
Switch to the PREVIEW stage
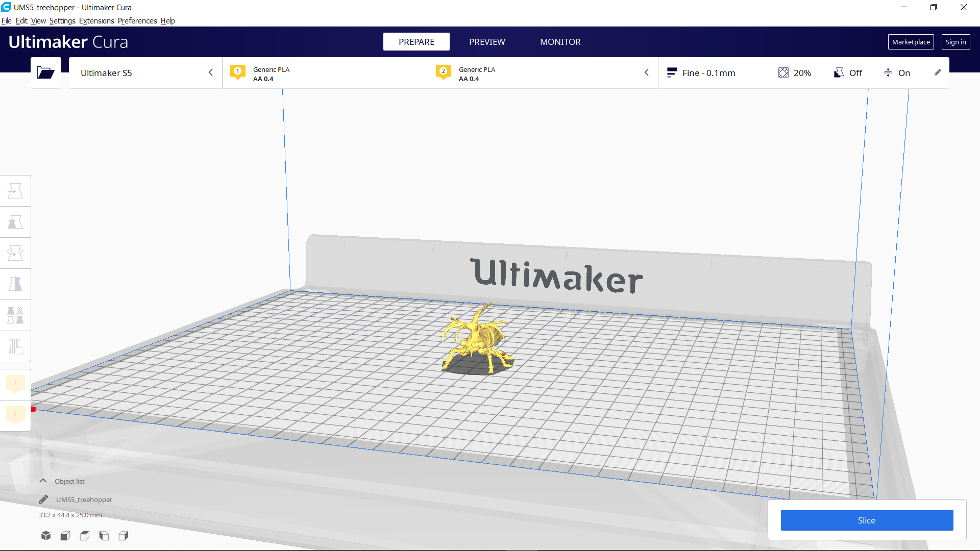[487, 42]
